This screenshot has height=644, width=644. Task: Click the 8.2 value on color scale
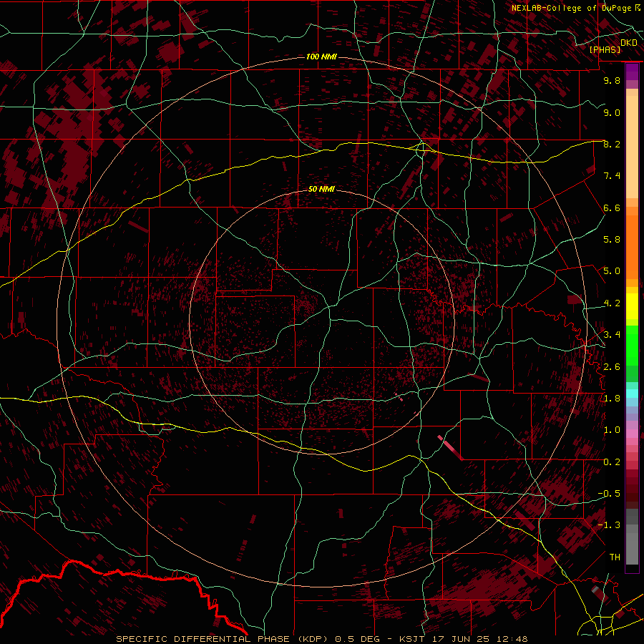click(x=612, y=145)
